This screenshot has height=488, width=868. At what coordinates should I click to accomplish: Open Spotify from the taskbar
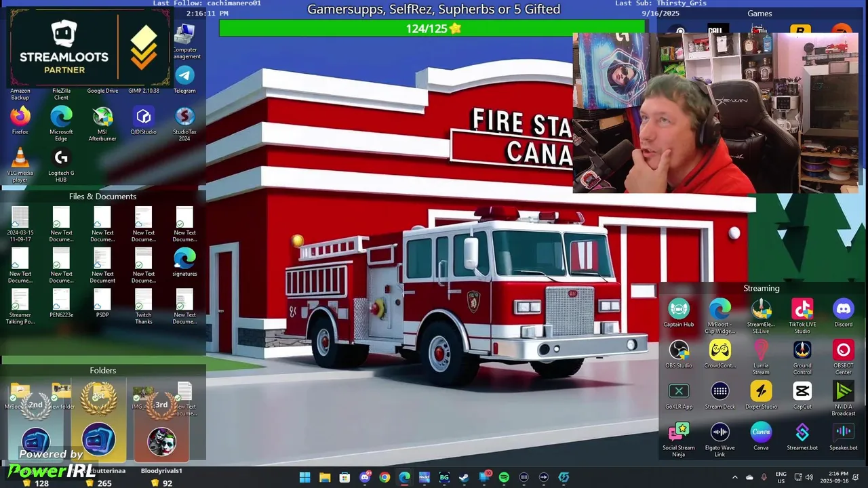click(x=504, y=477)
